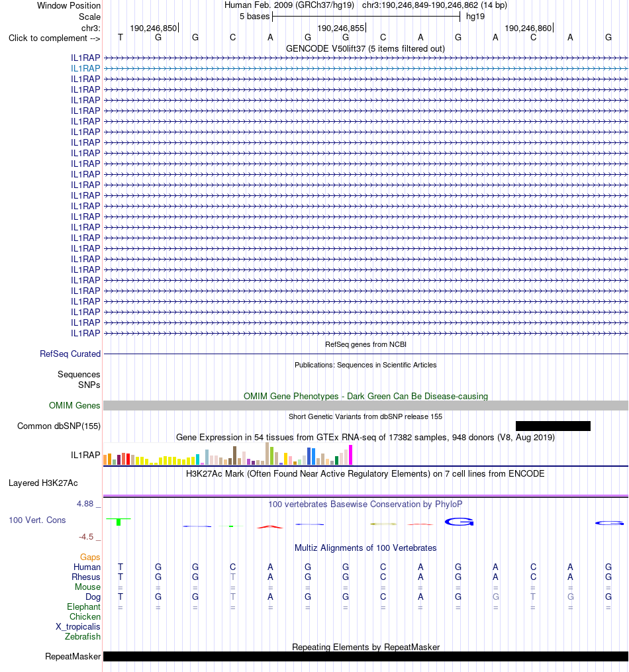Click the 'T' base in the complement sequence row
This screenshot has width=629, height=672.
click(x=121, y=37)
